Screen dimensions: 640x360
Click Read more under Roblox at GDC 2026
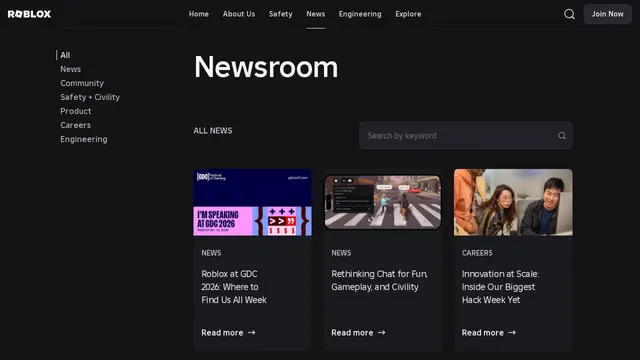(x=222, y=333)
